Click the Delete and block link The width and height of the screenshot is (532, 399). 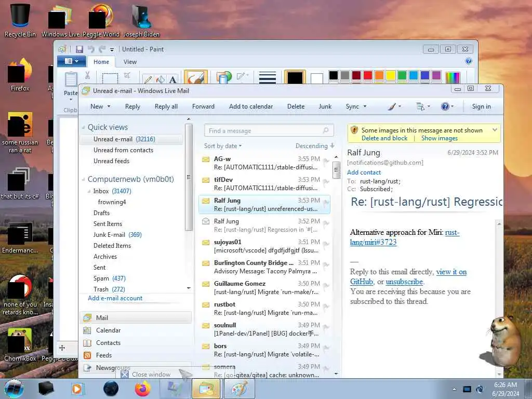[x=384, y=138]
